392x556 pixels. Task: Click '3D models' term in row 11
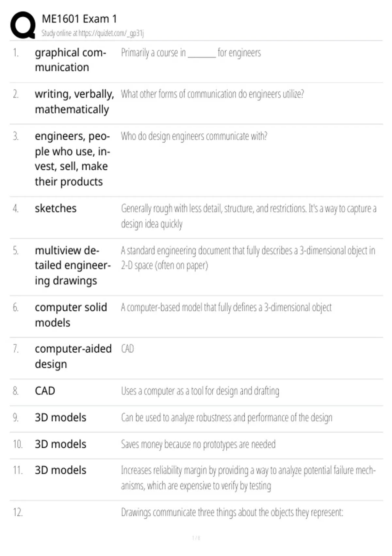[x=60, y=470]
